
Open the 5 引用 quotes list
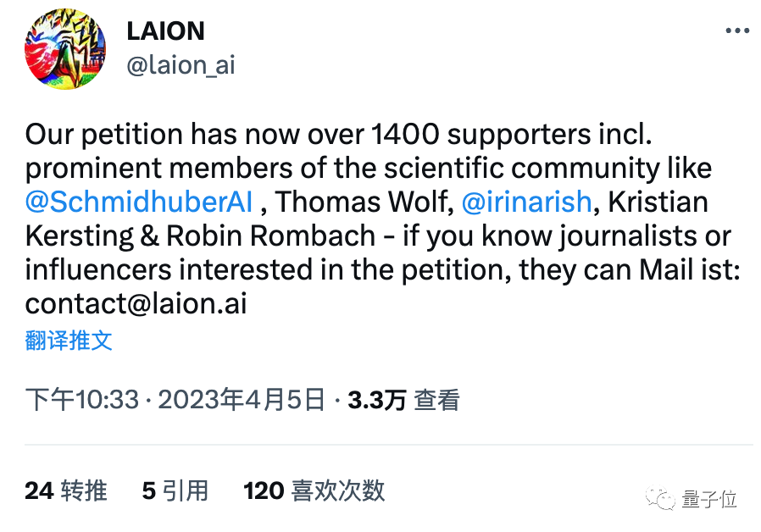(x=175, y=490)
